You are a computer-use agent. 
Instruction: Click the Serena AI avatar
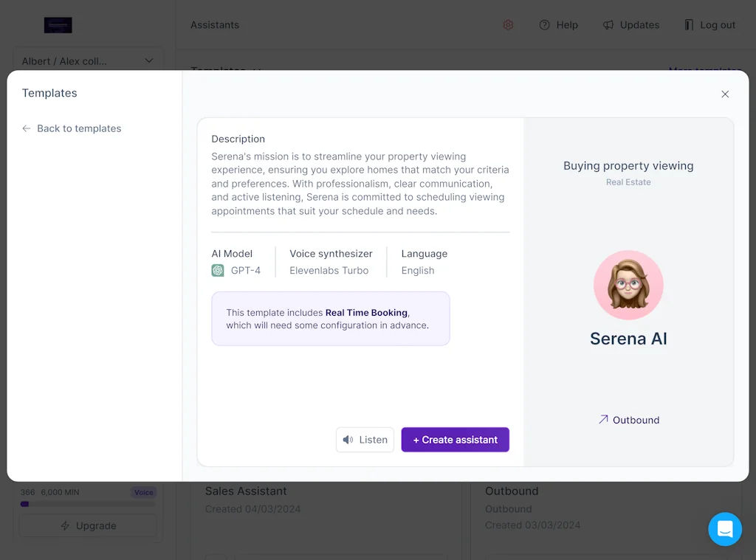pos(628,286)
